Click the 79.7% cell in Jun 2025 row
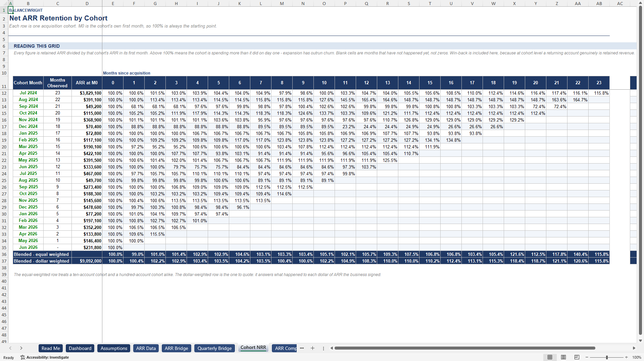Screen dimensions: 644x361 (176, 167)
